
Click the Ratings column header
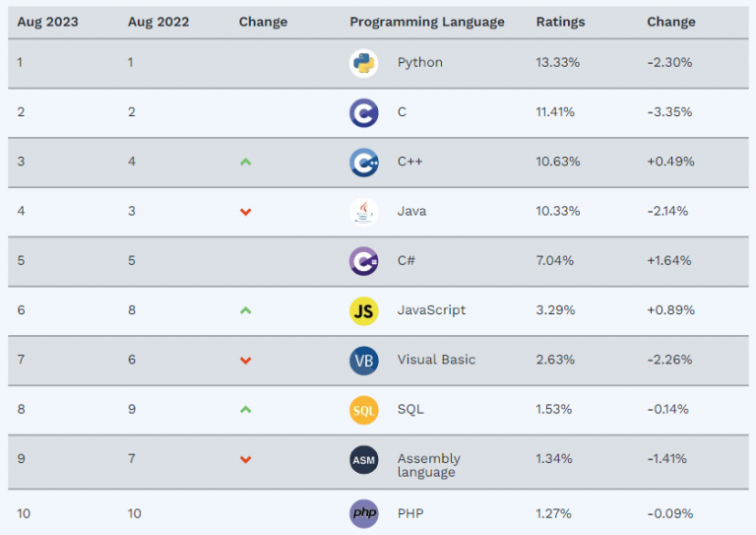click(x=560, y=22)
